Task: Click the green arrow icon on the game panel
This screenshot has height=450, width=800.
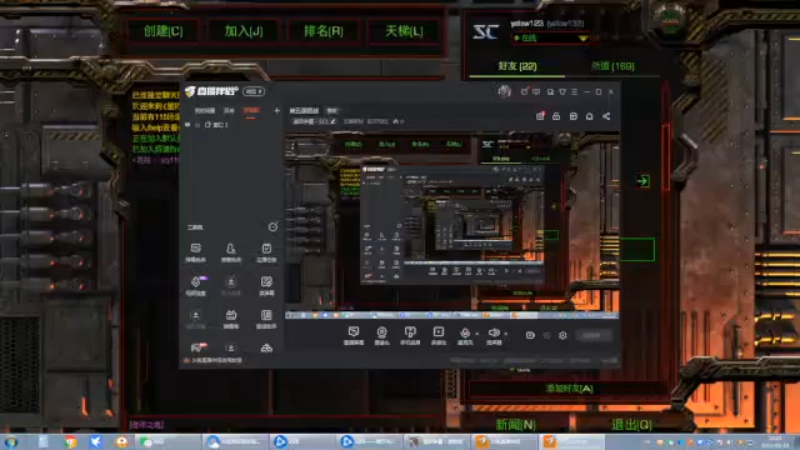Action: pyautogui.click(x=643, y=181)
